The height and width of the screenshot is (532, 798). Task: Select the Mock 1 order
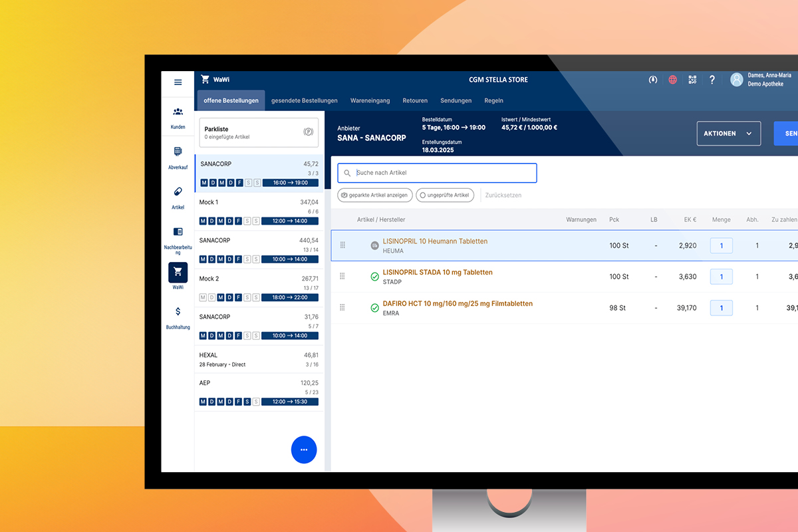pos(259,211)
